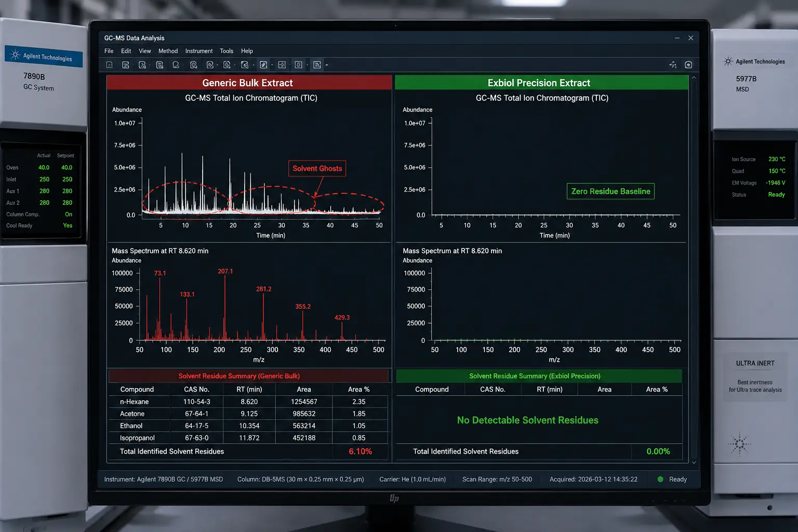Click the Instrument entry in the status bar
Screen dimensions: 798x532
pyautogui.click(x=164, y=480)
